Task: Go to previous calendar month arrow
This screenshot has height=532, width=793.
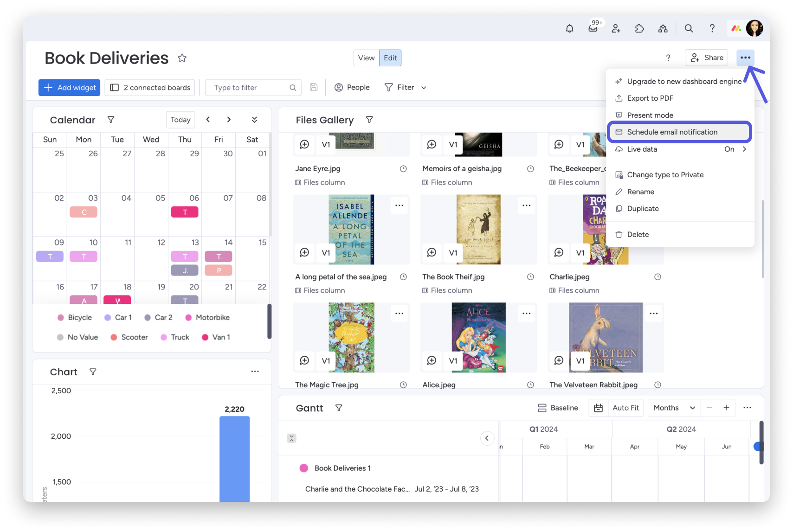Action: point(208,120)
